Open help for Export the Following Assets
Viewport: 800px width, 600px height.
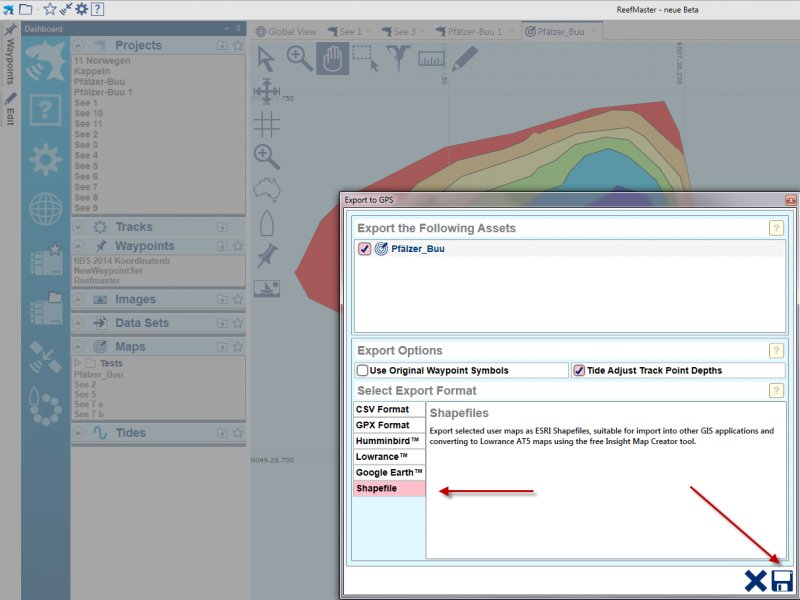pos(776,228)
